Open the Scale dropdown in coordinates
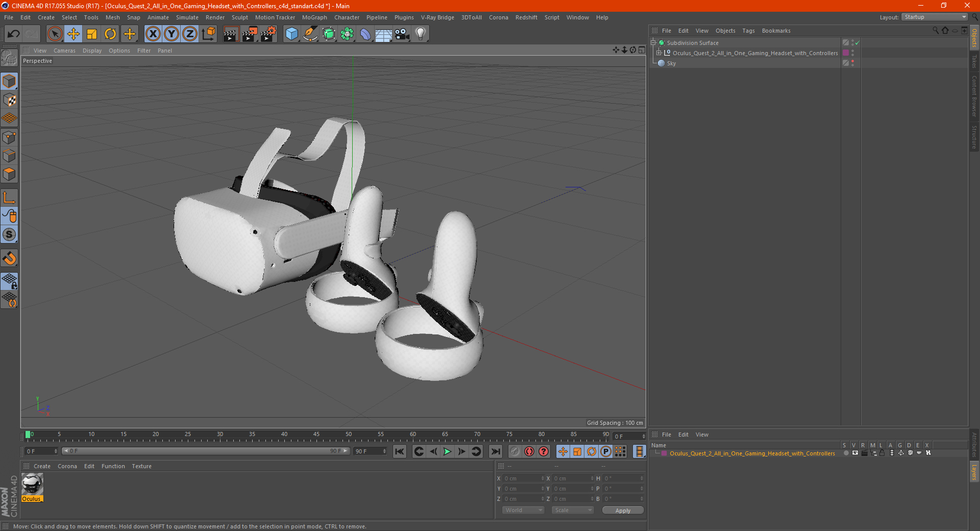980x531 pixels. coord(573,510)
